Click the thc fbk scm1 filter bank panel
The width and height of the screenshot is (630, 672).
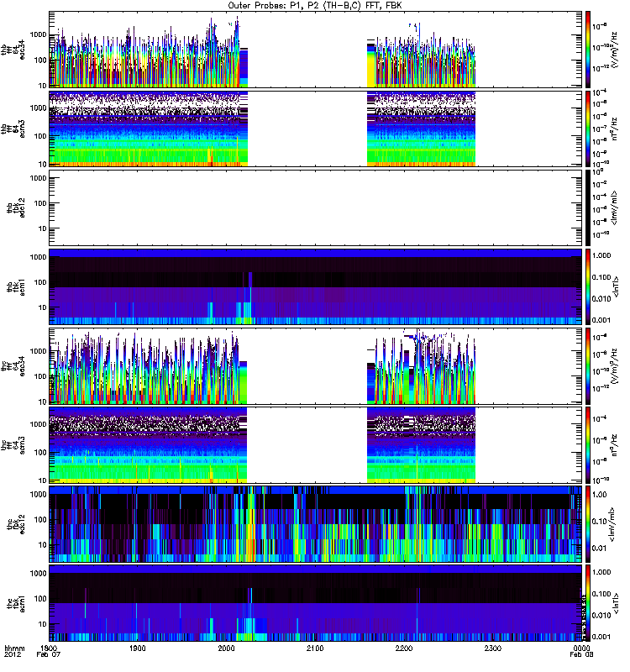point(315,603)
